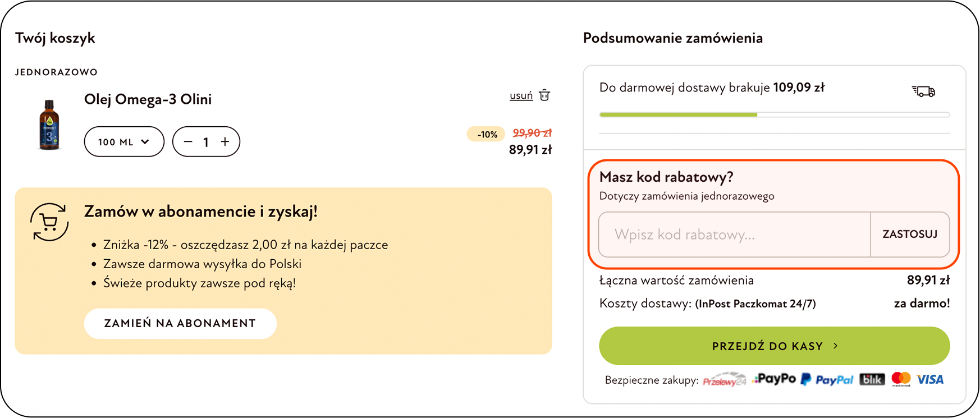Screen dimensions: 980x418
Task: Open the Olej Omega-3 Olini product title
Action: click(148, 99)
